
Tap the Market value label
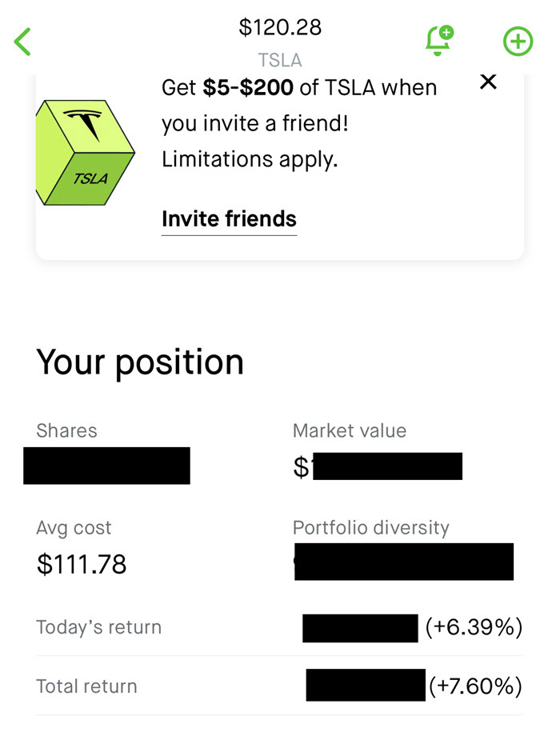(350, 430)
